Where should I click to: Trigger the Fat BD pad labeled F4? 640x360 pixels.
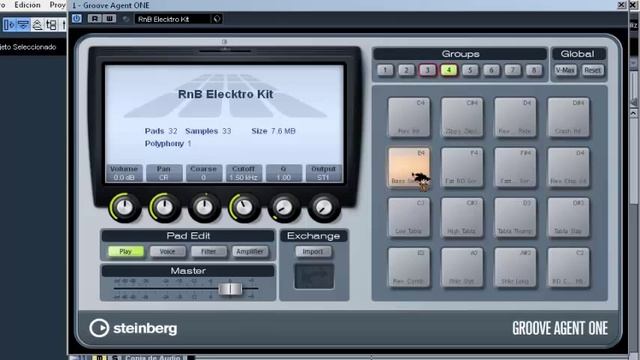(x=462, y=167)
